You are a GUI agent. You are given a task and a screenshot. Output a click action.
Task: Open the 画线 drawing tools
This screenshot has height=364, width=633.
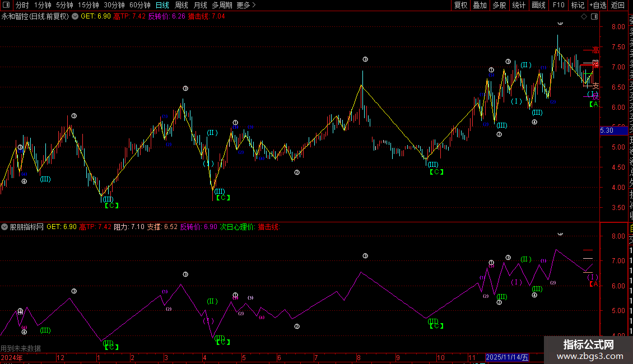click(538, 5)
